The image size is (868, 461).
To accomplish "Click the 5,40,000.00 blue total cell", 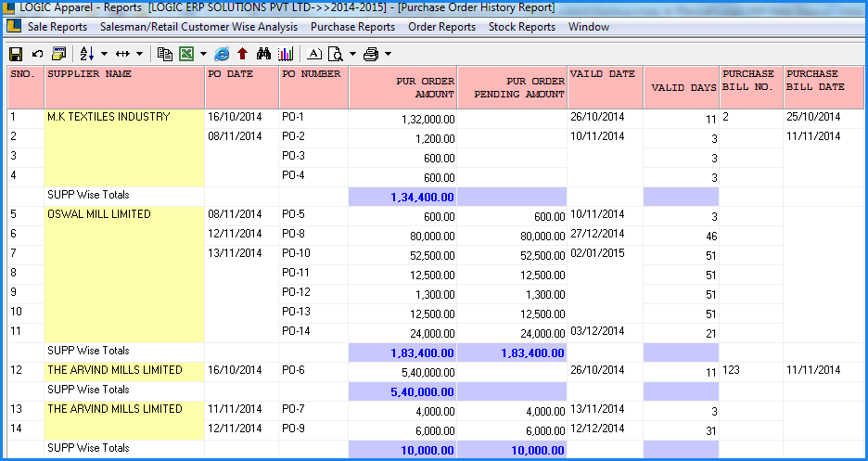I will pos(403,391).
